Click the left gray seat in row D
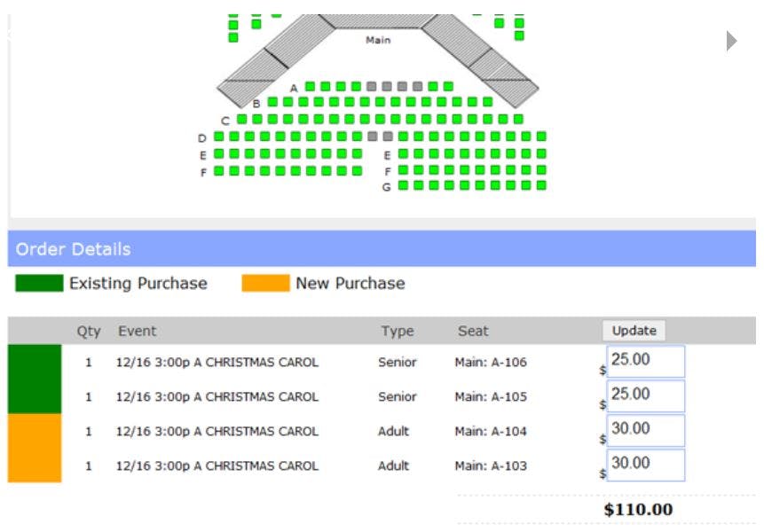Screen dimensions: 764x532 373,137
